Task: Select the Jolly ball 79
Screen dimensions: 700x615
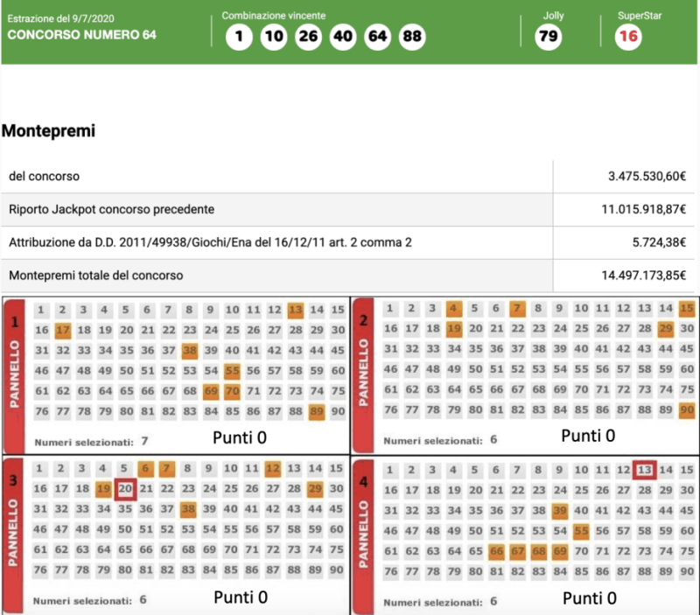Action: click(x=549, y=37)
